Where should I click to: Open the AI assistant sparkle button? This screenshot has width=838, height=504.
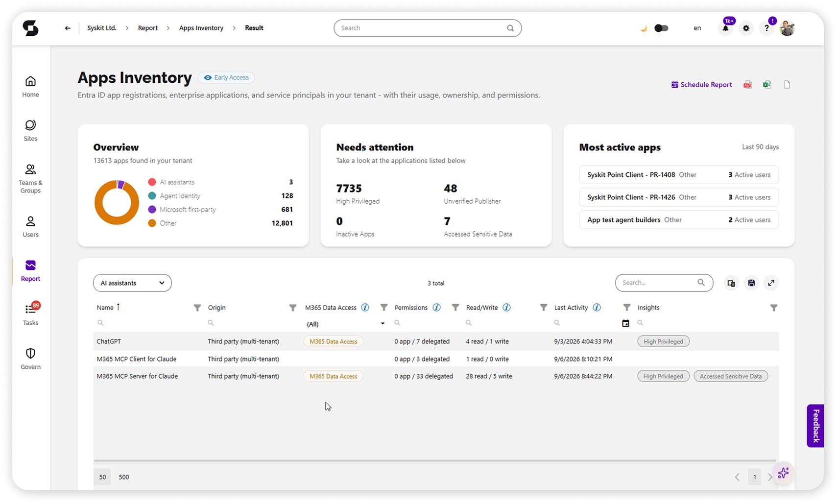point(783,473)
